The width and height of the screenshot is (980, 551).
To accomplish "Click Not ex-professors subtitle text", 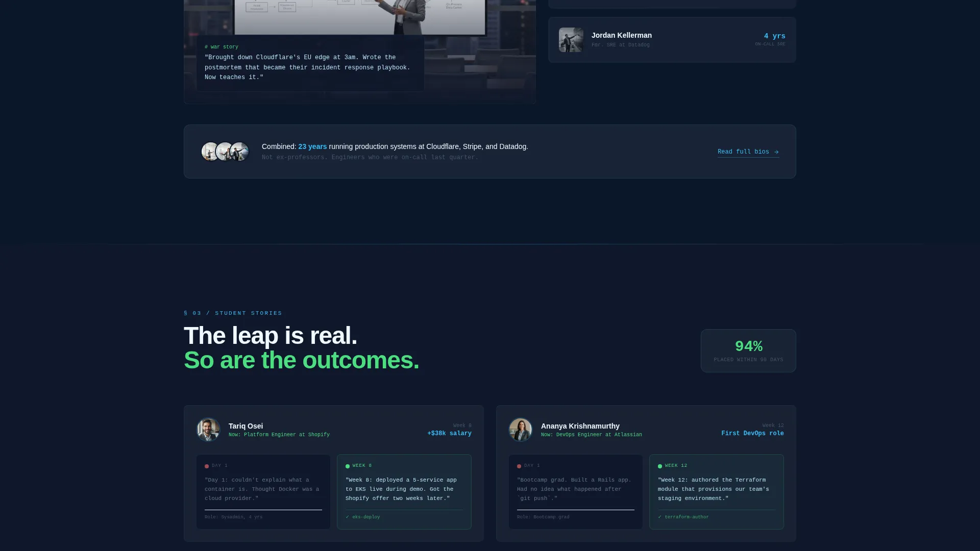I will [370, 158].
